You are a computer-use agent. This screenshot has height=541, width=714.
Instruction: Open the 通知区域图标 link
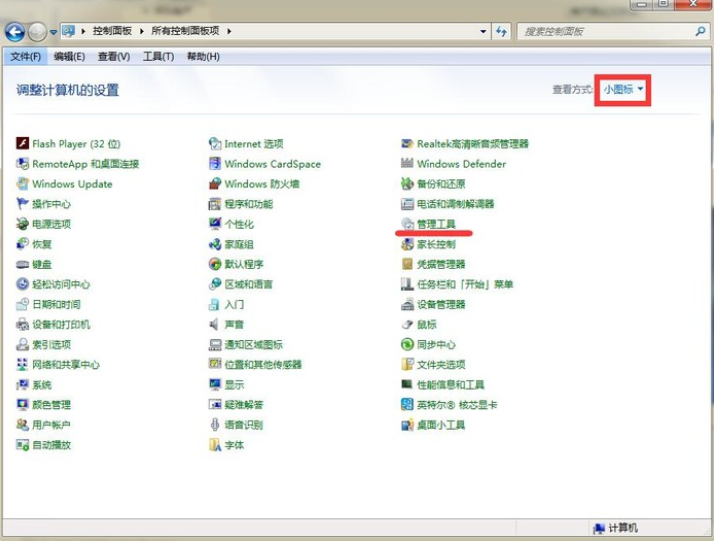253,344
